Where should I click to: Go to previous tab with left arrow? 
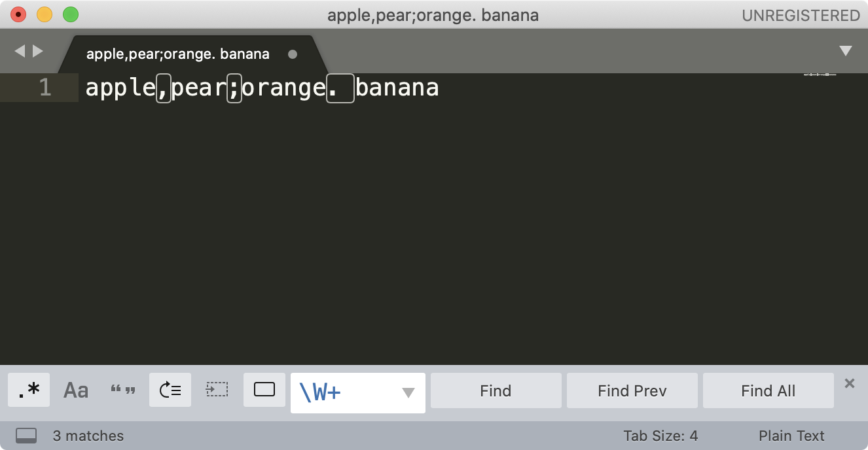coord(20,51)
